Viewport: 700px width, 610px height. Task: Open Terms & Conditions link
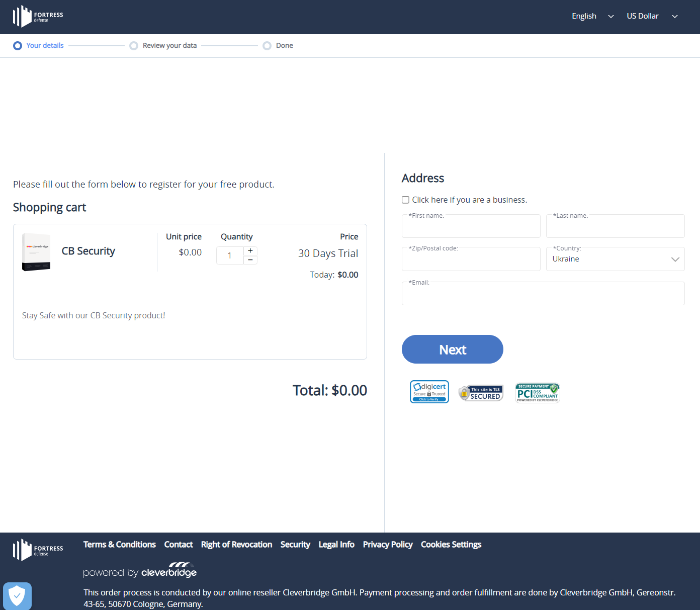[x=120, y=545]
